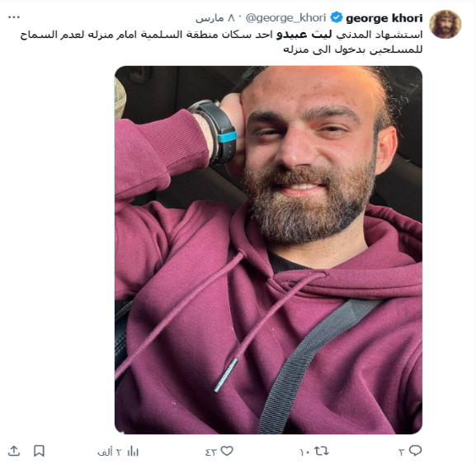
Task: Click the tweet text starting with استشهاد المدني
Action: click(x=221, y=42)
